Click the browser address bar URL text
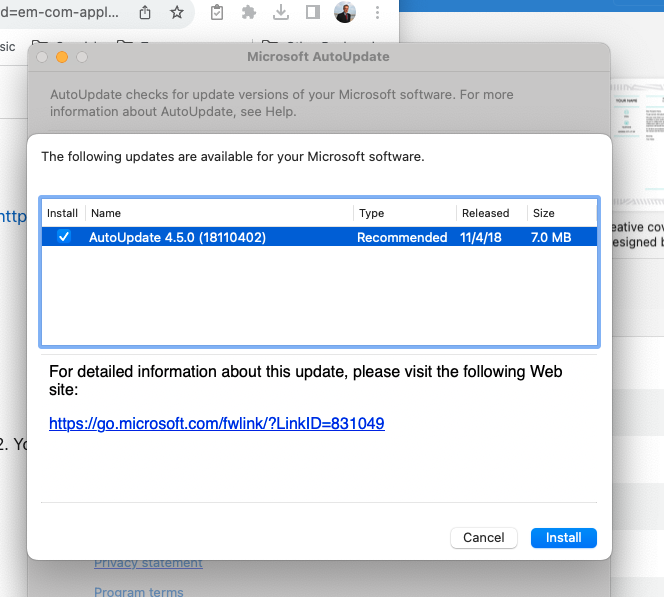The width and height of the screenshot is (664, 597). coord(59,12)
